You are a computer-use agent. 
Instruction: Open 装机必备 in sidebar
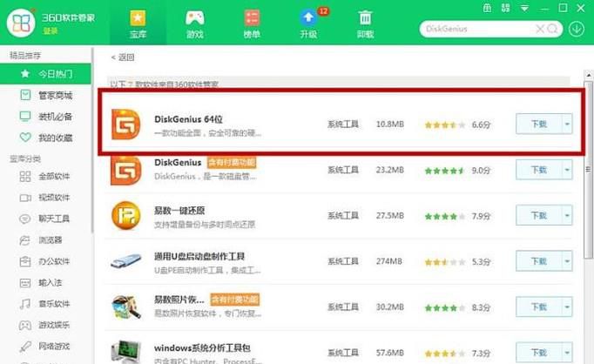[x=45, y=117]
